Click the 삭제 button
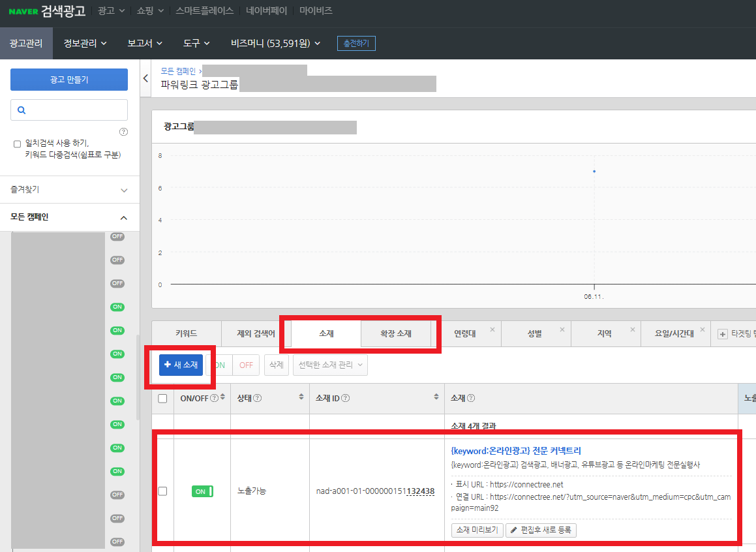Screen dimensions: 756x552 pos(277,365)
